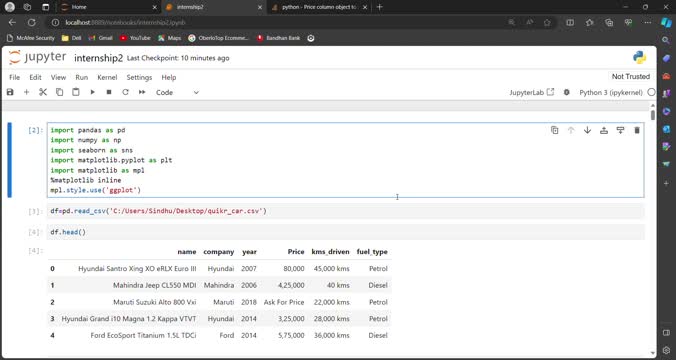Cut the selected cell using scissors icon
The height and width of the screenshot is (360, 676).
point(43,92)
